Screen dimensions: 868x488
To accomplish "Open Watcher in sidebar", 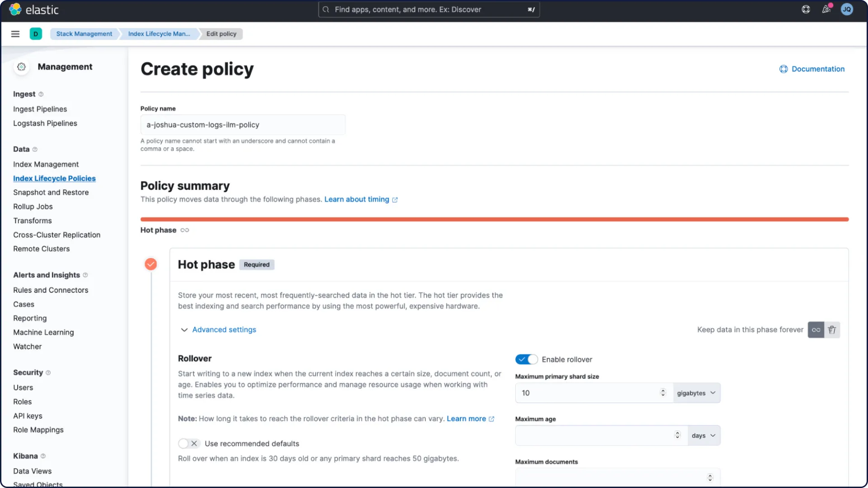I will [x=28, y=347].
